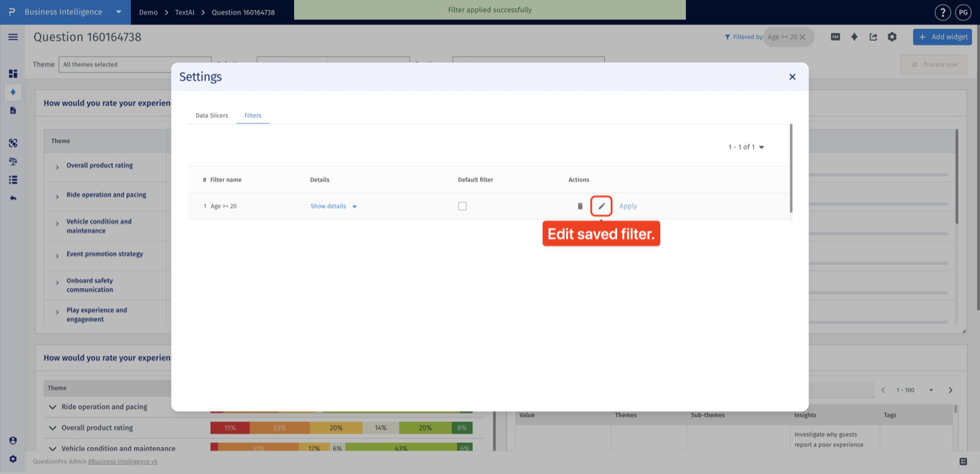The image size is (980, 474).
Task: Click the CSV export icon
Action: click(x=836, y=37)
